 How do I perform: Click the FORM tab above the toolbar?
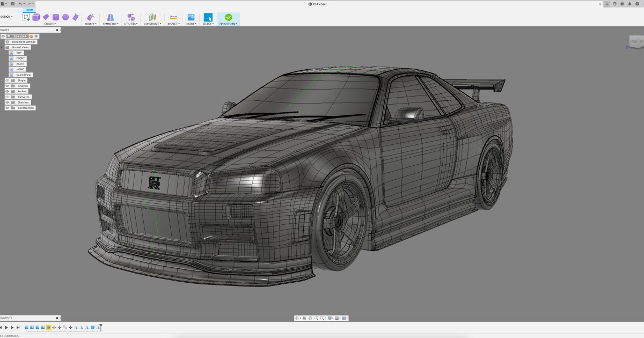coord(30,10)
